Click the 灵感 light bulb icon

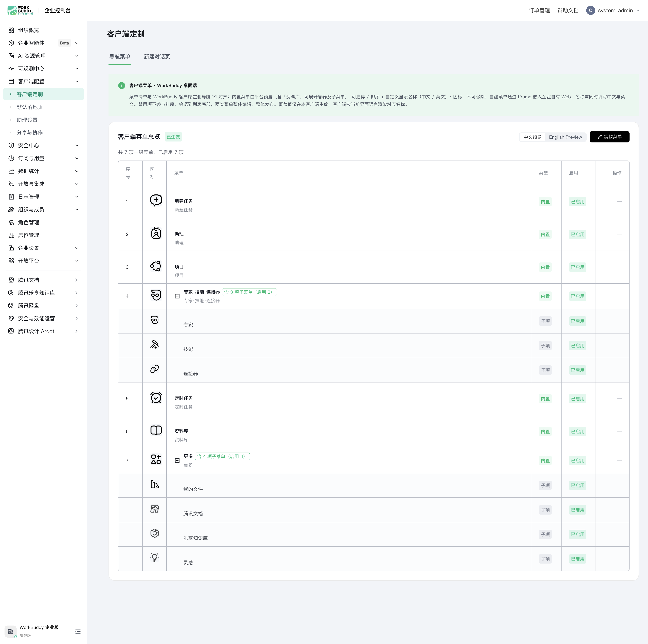tap(155, 558)
